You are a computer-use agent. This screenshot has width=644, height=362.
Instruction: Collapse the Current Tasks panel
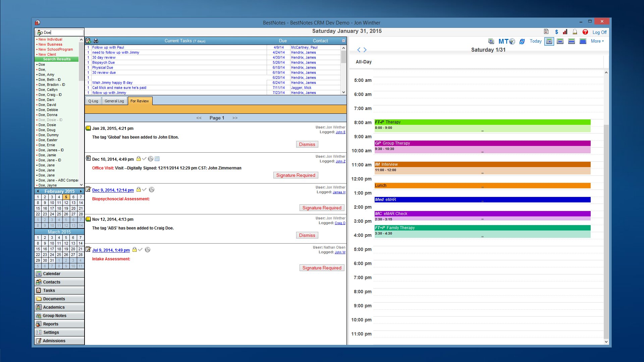343,41
